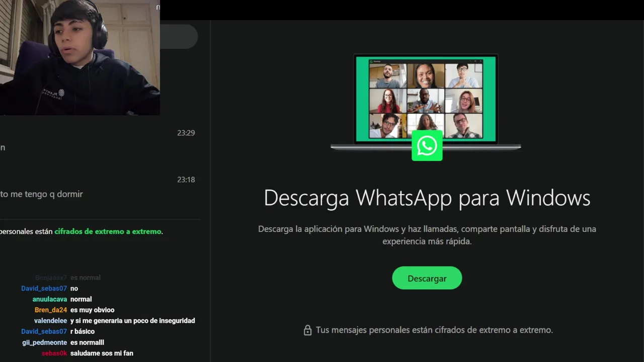
Task: Click the message about 'un poco de inseguridad'
Action: point(132,321)
